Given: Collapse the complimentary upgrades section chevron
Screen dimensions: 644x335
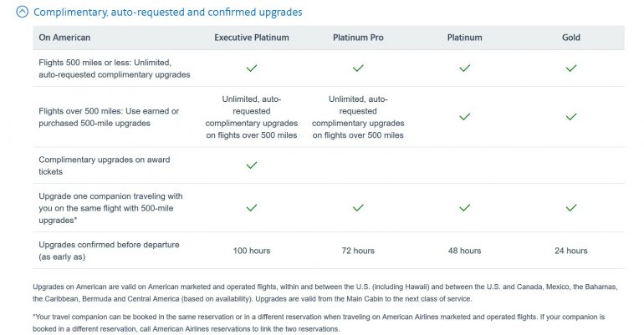Looking at the screenshot, I should (22, 13).
